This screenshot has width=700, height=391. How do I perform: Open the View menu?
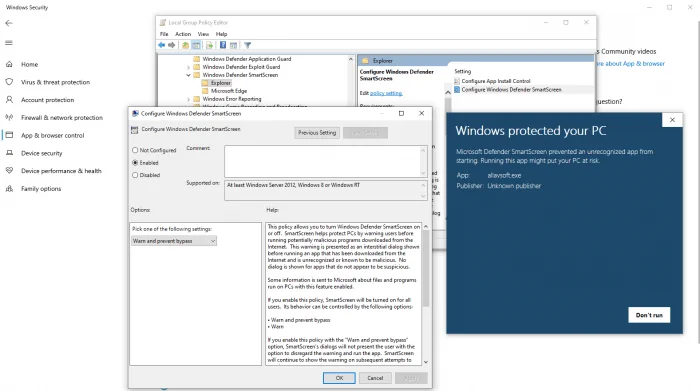point(203,34)
